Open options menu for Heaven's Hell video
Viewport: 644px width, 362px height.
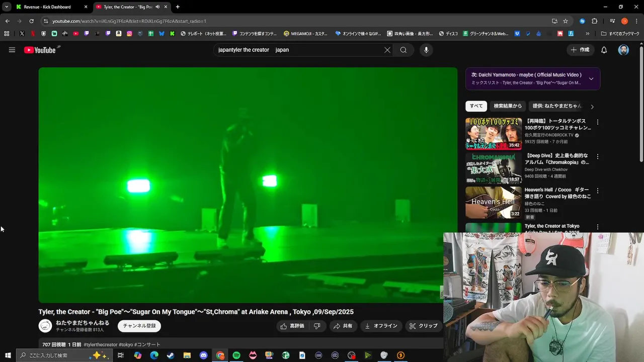[x=598, y=191]
